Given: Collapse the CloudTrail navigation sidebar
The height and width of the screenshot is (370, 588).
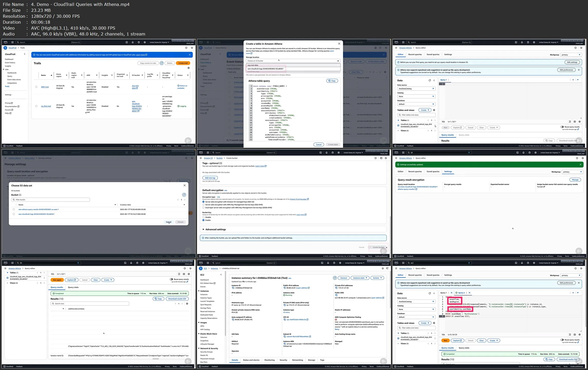Looking at the screenshot, I should point(25,54).
